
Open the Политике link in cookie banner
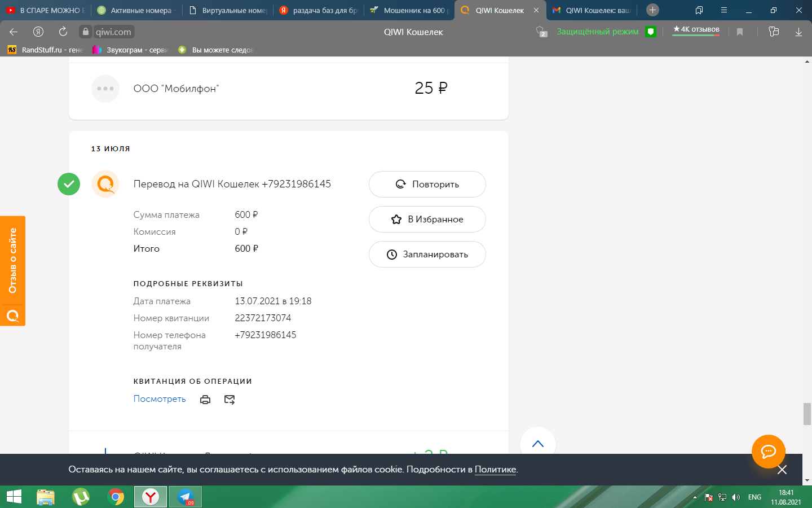click(495, 470)
